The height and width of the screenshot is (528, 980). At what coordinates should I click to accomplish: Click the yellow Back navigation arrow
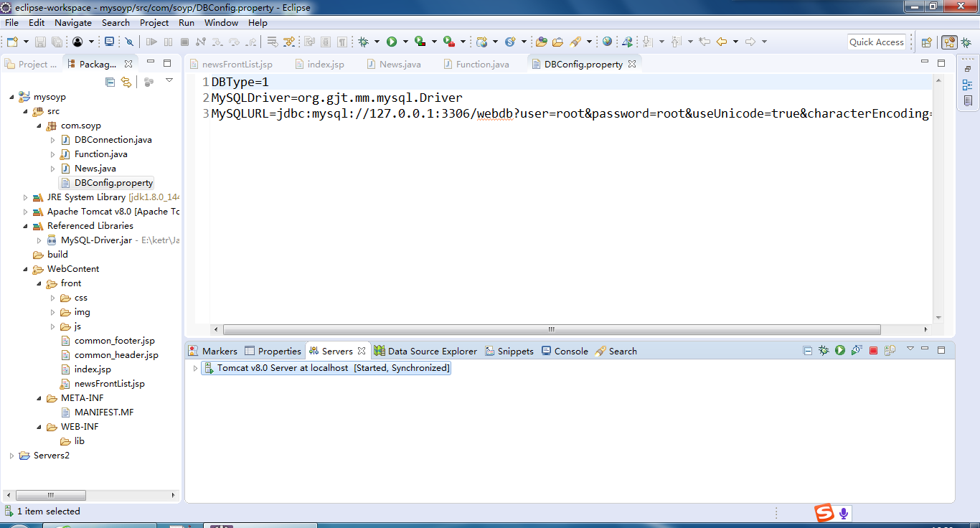pyautogui.click(x=722, y=42)
